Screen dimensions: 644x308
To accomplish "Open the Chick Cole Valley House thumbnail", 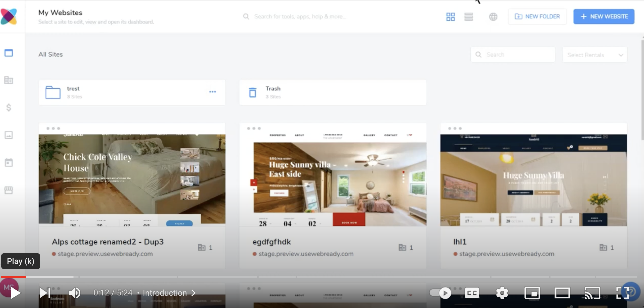I will (132, 179).
